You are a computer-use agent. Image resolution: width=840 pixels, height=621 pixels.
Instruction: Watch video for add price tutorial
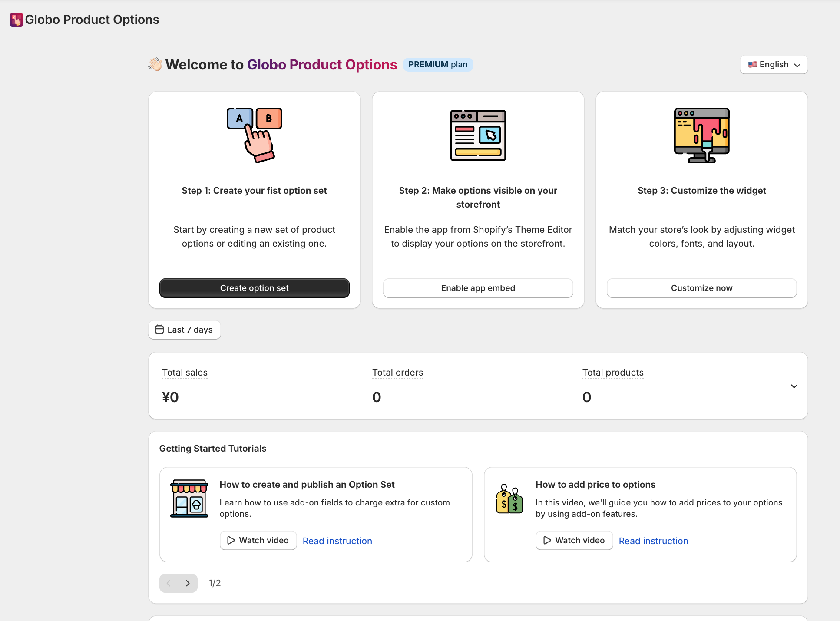[574, 540]
